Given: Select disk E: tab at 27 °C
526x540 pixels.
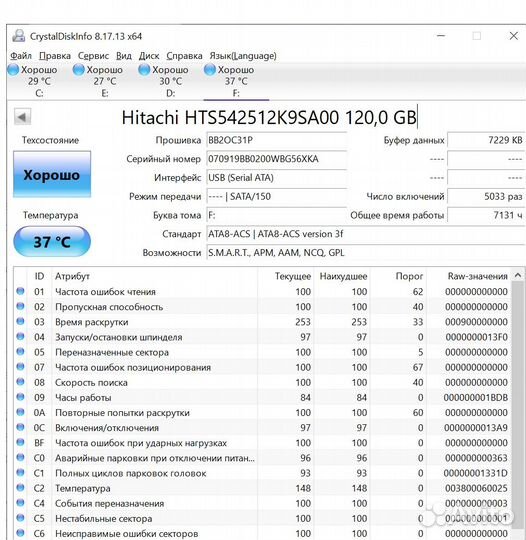Looking at the screenshot, I should (x=105, y=81).
